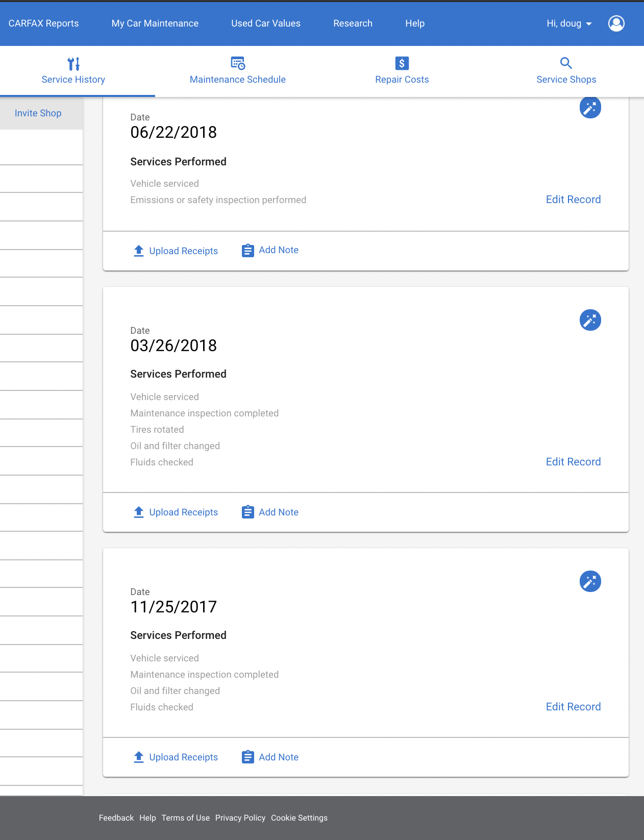Click magic wand icon on 03/26/2018 record
The width and height of the screenshot is (644, 840).
click(x=590, y=320)
